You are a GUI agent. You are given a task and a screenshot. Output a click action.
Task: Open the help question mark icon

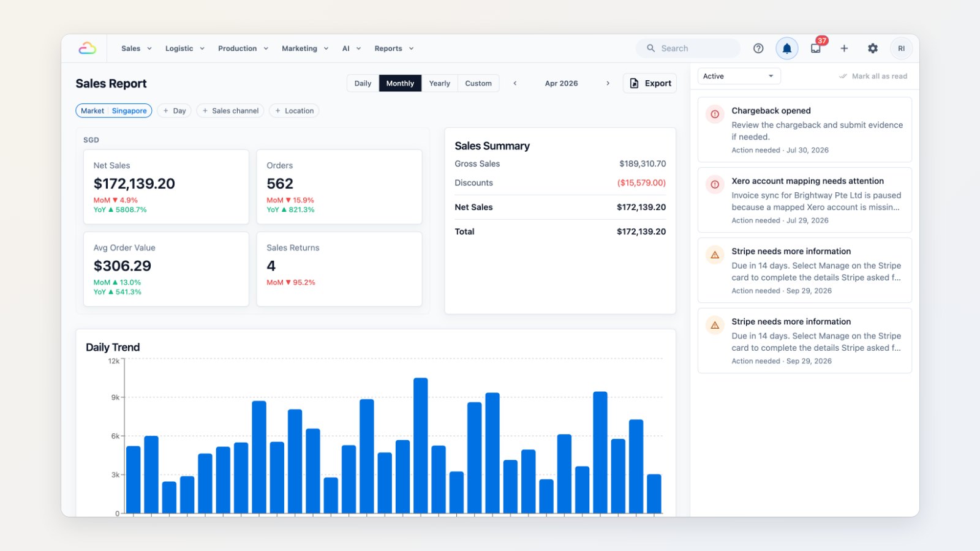pos(758,48)
